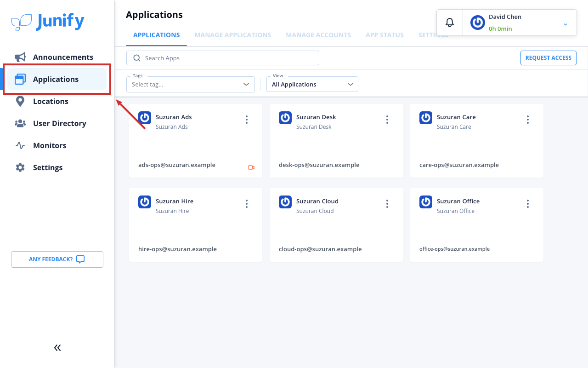The width and height of the screenshot is (588, 368).
Task: Click the Suzuran Care app icon
Action: coord(426,118)
